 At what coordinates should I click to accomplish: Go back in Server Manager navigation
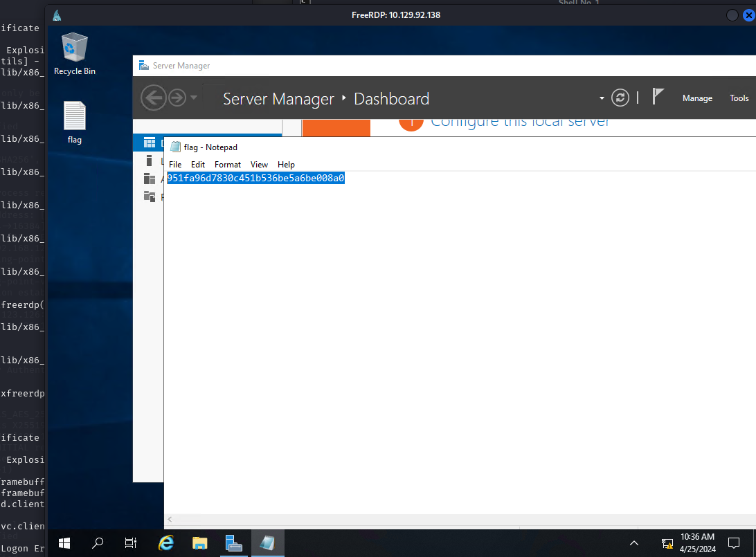click(x=153, y=98)
